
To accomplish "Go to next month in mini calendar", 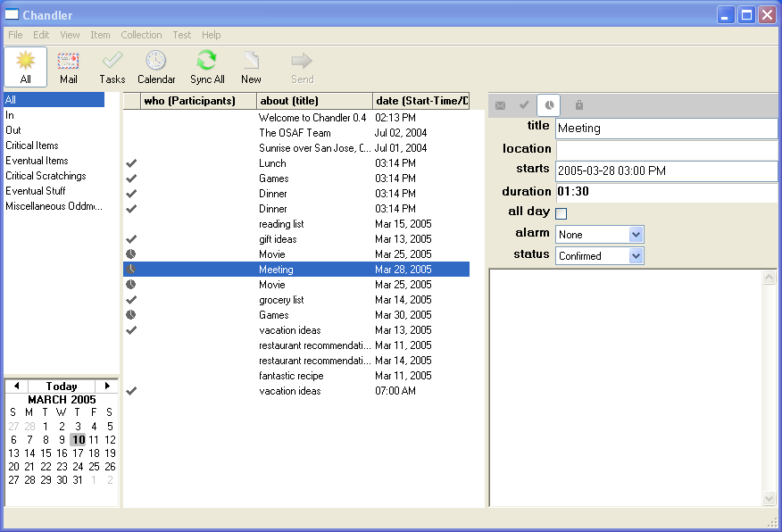I will click(108, 386).
